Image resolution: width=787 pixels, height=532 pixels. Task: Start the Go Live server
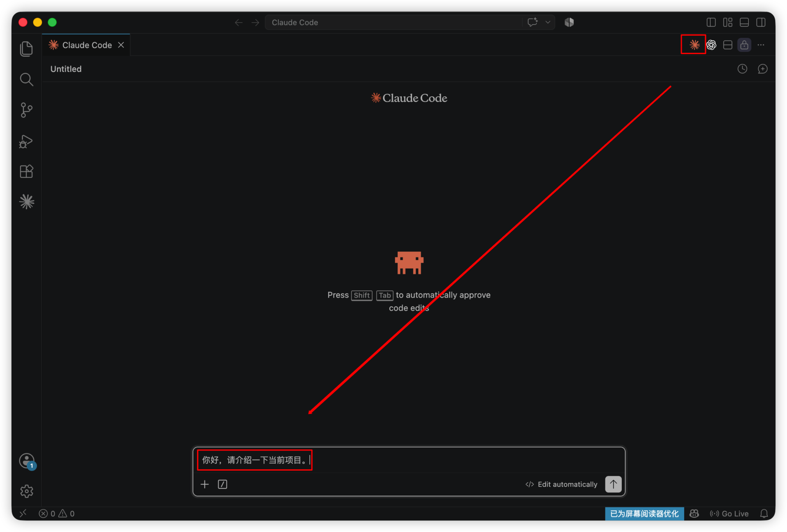tap(729, 514)
